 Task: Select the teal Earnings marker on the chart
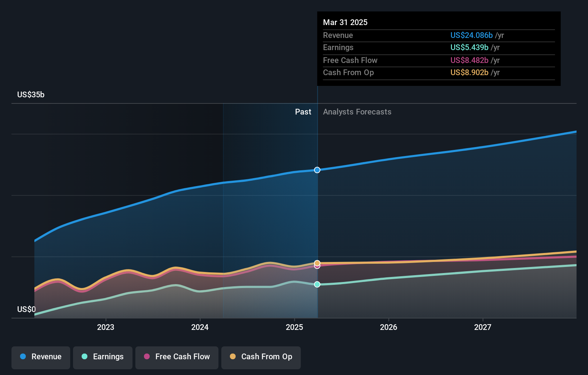[317, 284]
